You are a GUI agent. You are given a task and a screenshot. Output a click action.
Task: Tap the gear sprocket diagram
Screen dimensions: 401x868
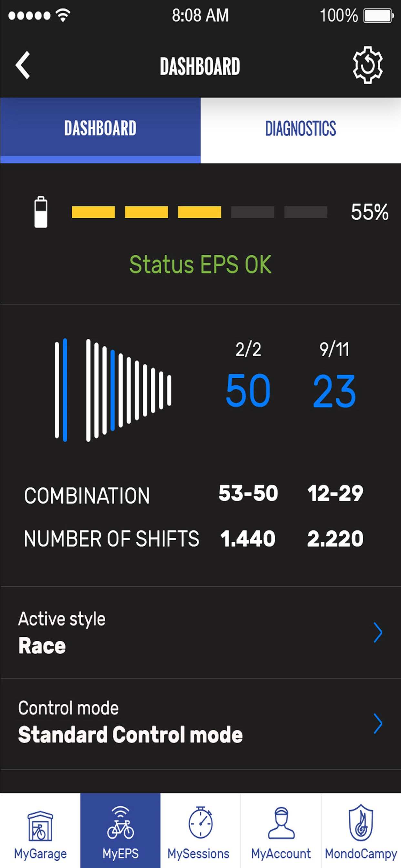pyautogui.click(x=113, y=390)
